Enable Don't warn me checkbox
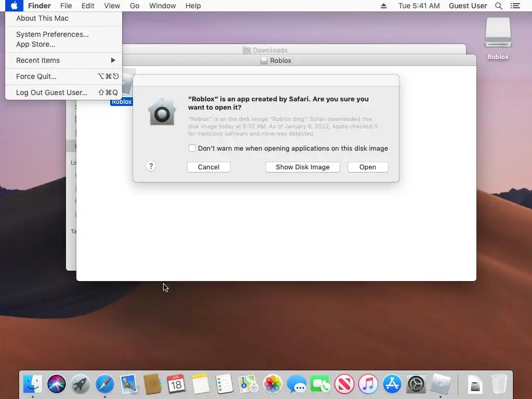 (x=192, y=148)
